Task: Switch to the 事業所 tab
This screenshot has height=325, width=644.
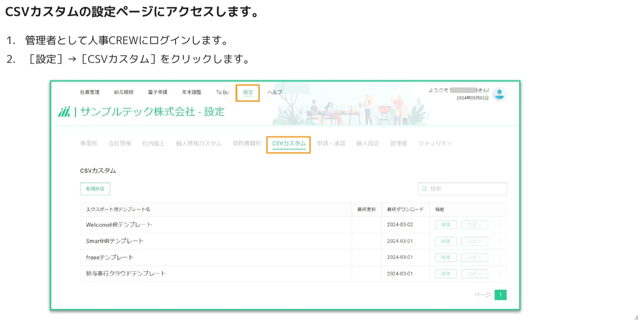Action: tap(89, 143)
